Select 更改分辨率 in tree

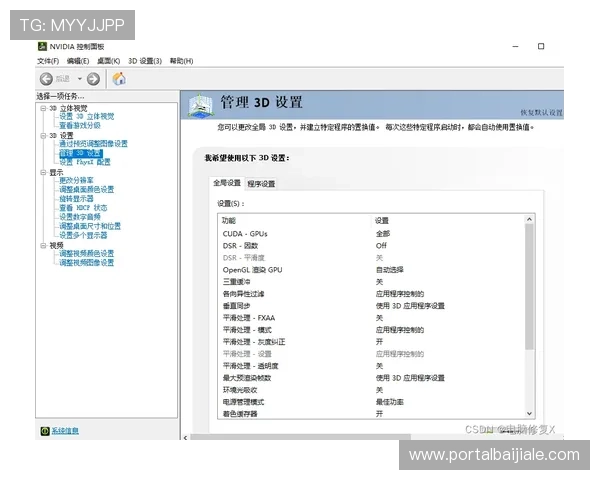coord(76,180)
